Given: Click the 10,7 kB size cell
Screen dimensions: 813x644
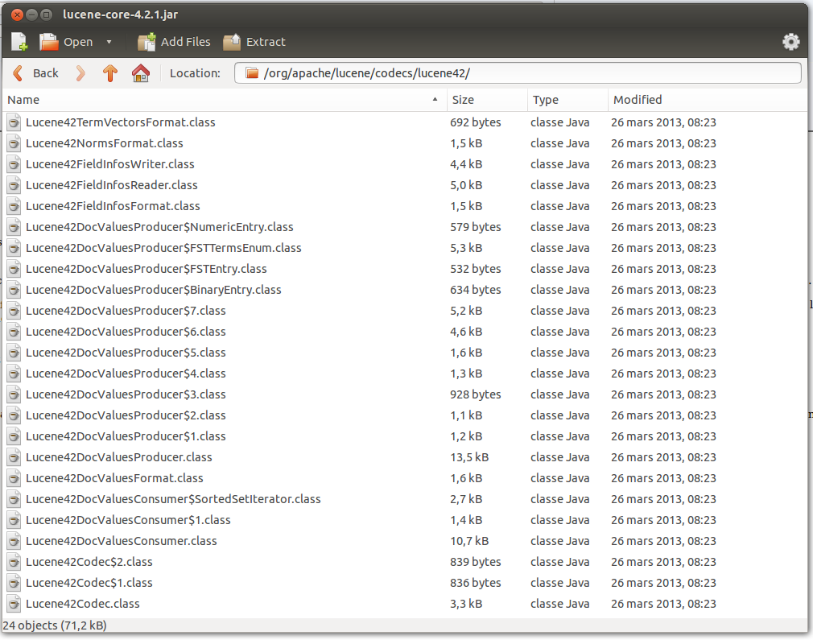Looking at the screenshot, I should coord(469,541).
